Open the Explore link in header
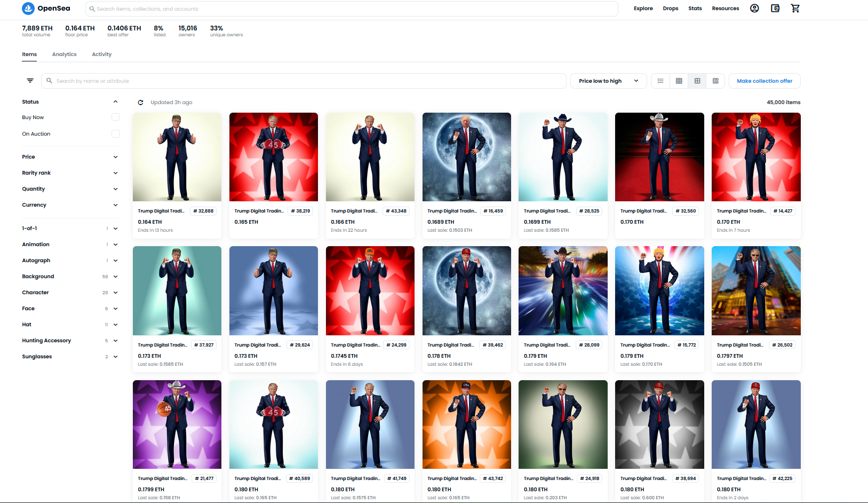 pos(643,9)
